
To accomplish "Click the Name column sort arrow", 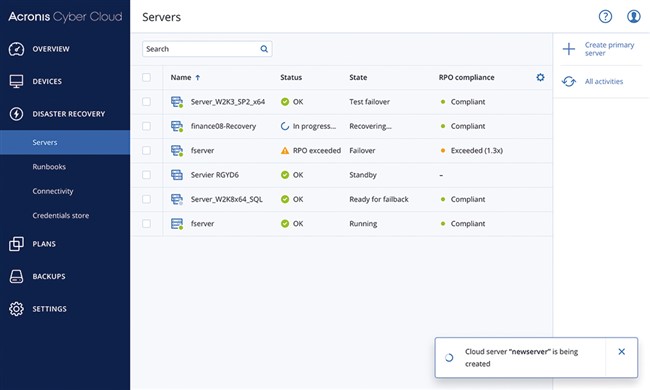I will (198, 78).
